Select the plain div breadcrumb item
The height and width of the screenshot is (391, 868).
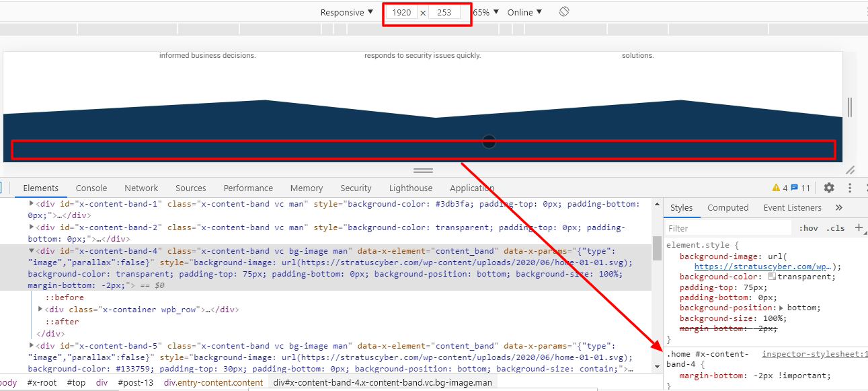click(x=102, y=382)
